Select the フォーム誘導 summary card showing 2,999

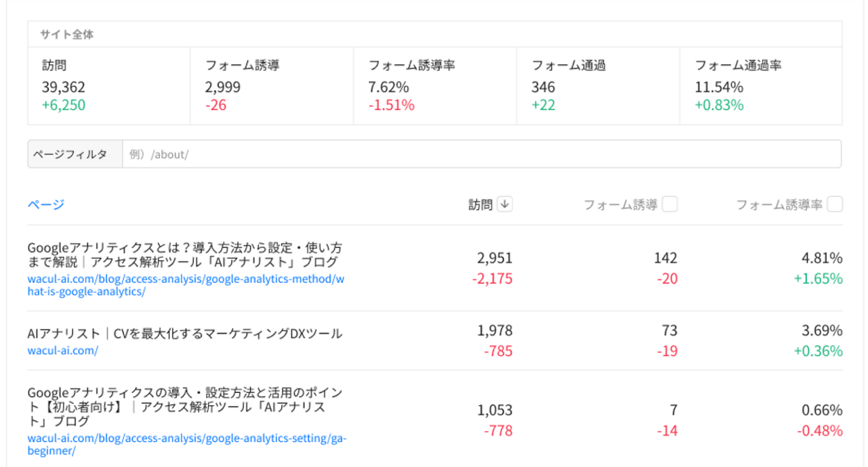271,86
